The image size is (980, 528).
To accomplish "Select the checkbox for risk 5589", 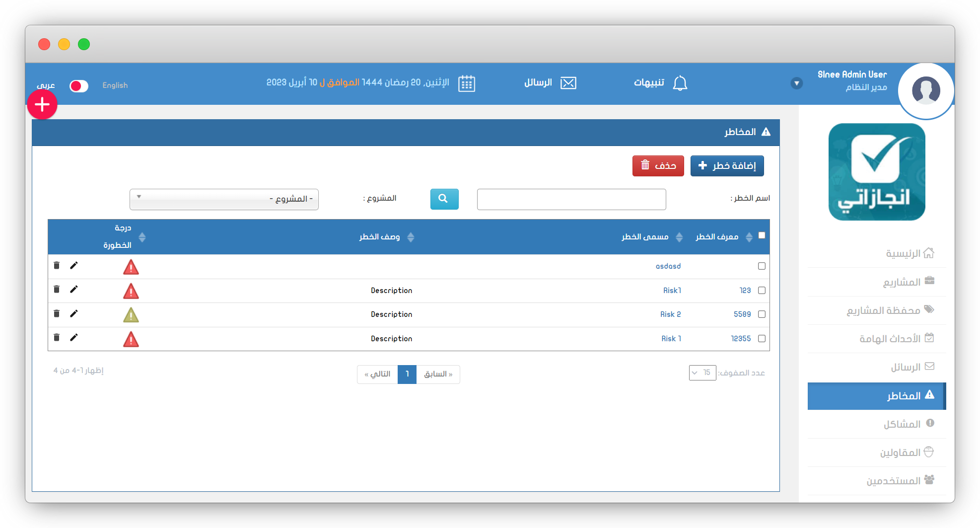I will click(x=762, y=314).
